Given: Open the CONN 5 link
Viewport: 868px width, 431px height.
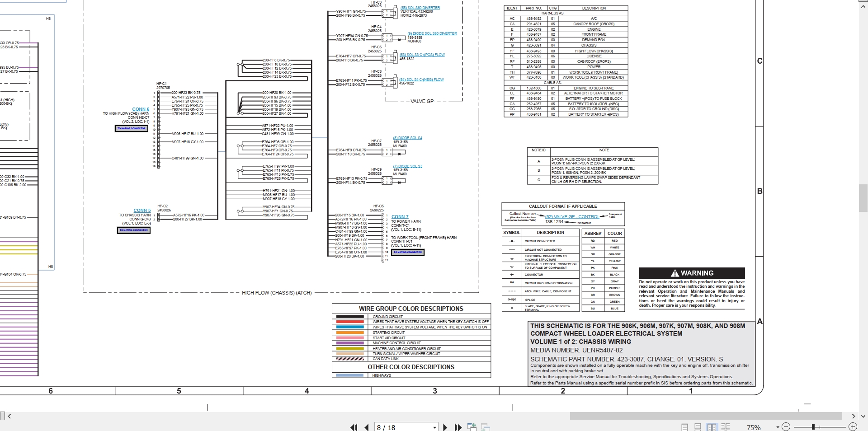Looking at the screenshot, I should 142,211.
